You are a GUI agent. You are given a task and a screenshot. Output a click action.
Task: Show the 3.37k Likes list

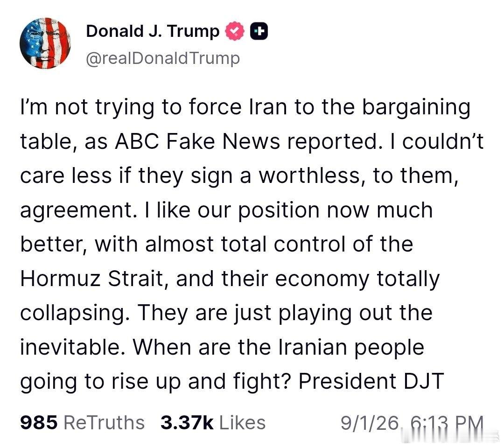click(x=213, y=422)
